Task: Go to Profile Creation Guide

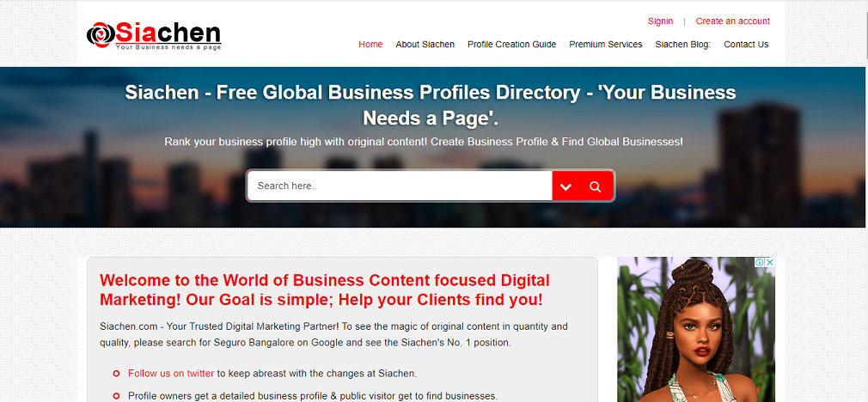Action: [511, 44]
